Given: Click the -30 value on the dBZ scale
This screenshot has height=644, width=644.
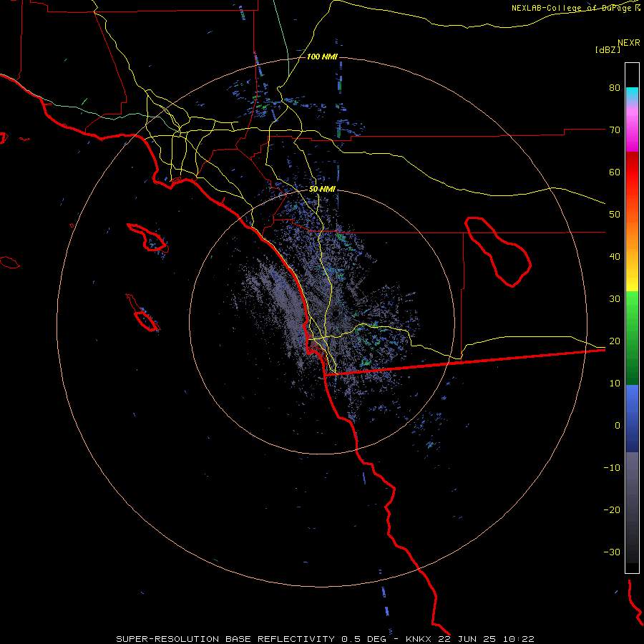Looking at the screenshot, I should tap(612, 552).
